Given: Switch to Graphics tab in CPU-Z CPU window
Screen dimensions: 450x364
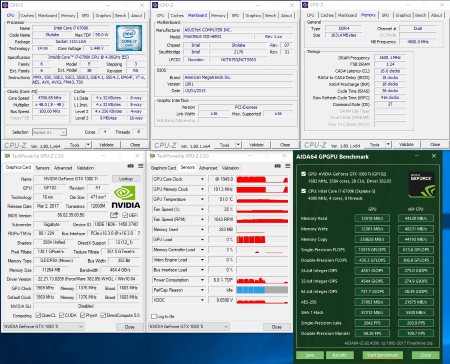Looking at the screenshot, I should pyautogui.click(x=103, y=15).
